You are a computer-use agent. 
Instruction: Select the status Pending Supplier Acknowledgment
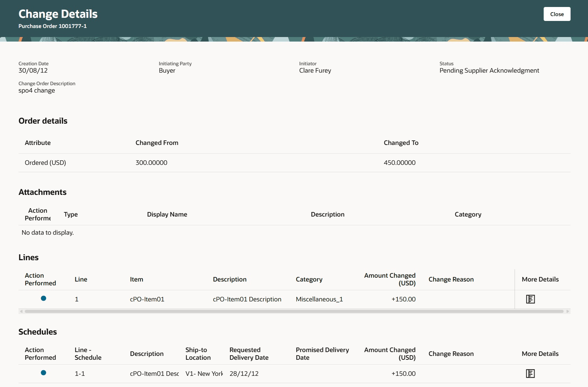(x=489, y=70)
